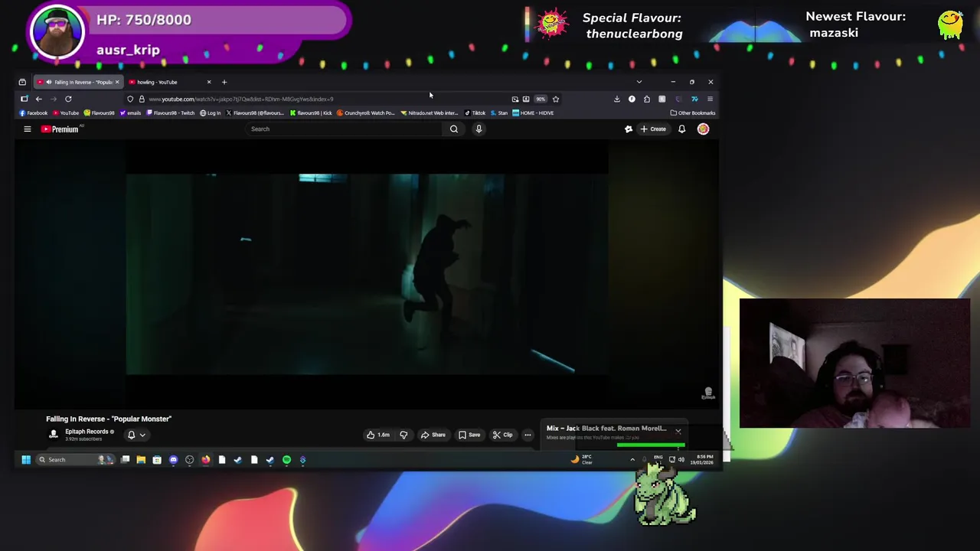The image size is (980, 551).
Task: Open Other Bookmarks folder
Action: (692, 113)
